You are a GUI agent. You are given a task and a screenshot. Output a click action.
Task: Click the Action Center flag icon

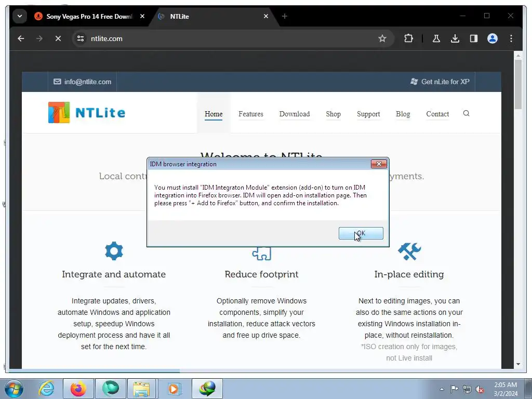pos(454,389)
